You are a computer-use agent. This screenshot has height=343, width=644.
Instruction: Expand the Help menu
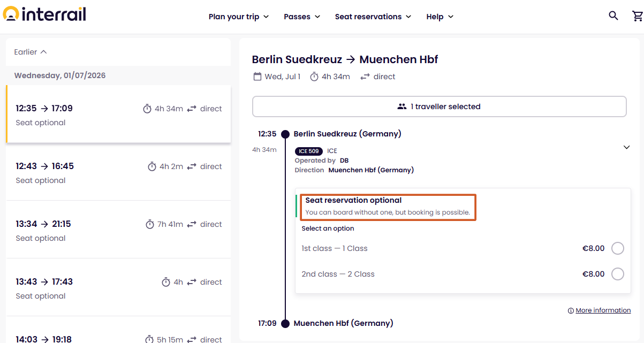point(440,17)
